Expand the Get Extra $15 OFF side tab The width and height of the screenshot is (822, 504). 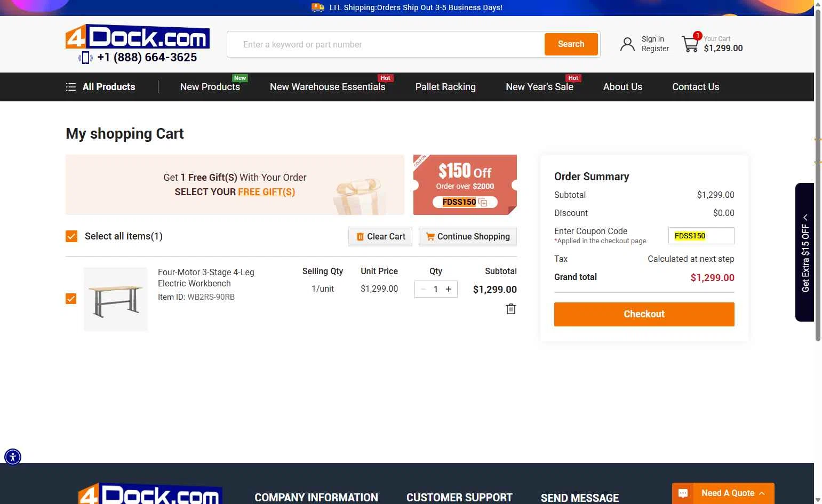(805, 252)
